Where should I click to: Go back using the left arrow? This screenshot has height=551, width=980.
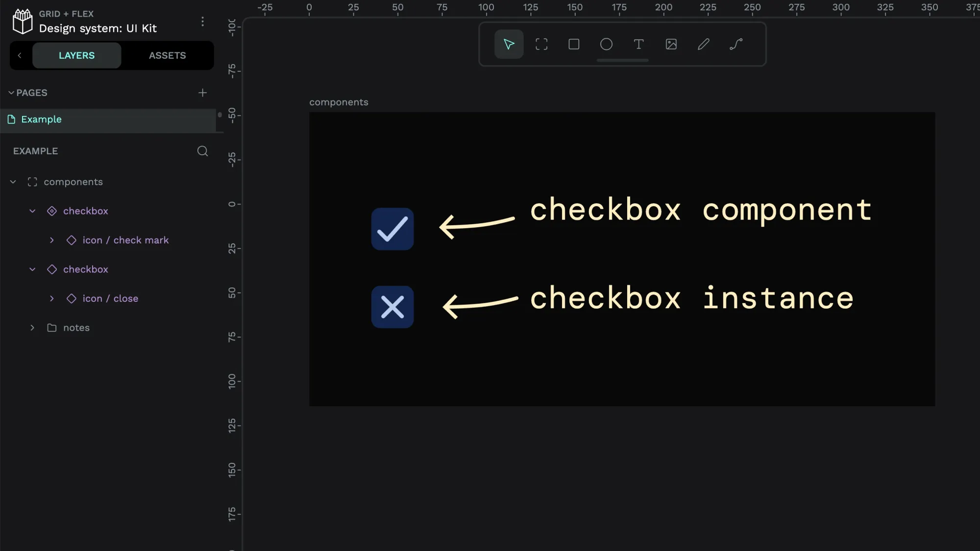pos(20,55)
